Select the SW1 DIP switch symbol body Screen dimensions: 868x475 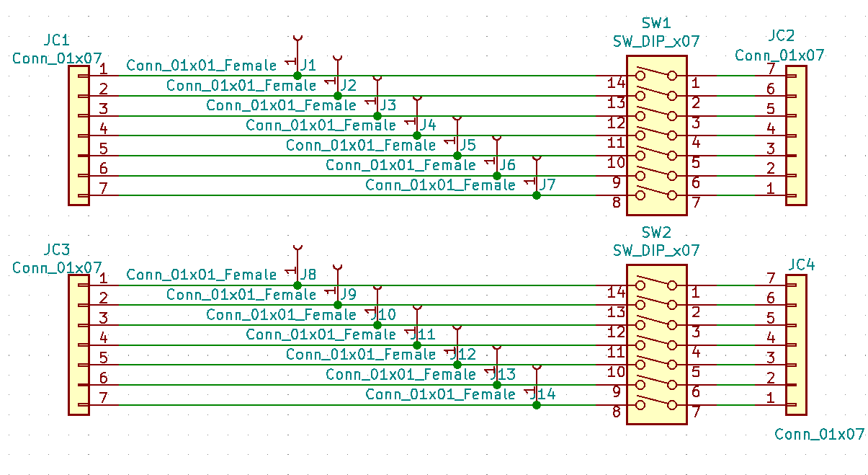click(x=656, y=136)
